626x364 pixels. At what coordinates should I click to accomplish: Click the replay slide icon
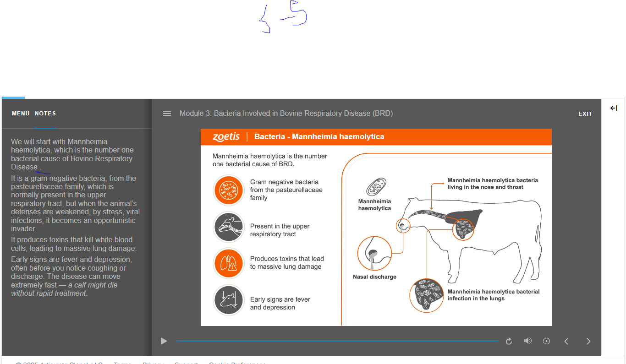coord(509,341)
